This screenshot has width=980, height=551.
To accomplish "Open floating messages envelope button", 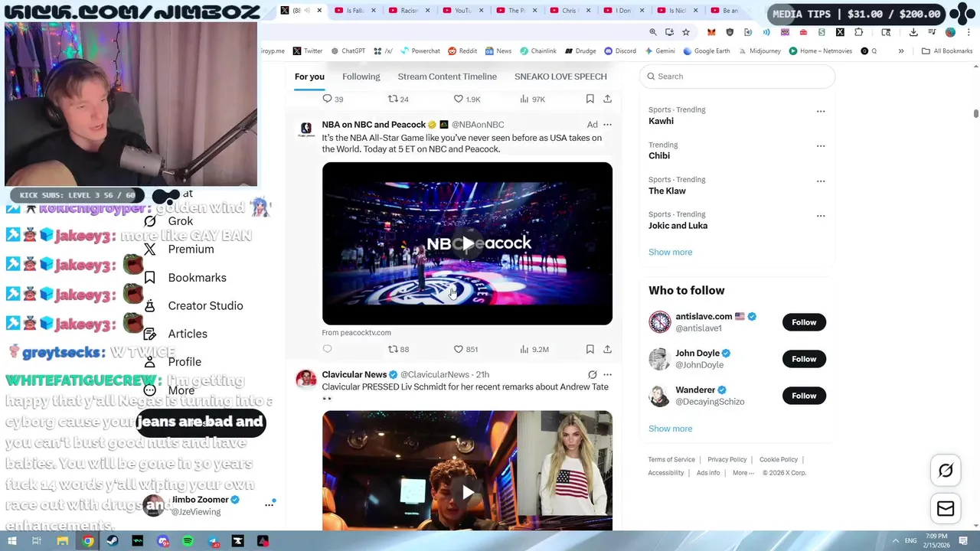I will (946, 508).
